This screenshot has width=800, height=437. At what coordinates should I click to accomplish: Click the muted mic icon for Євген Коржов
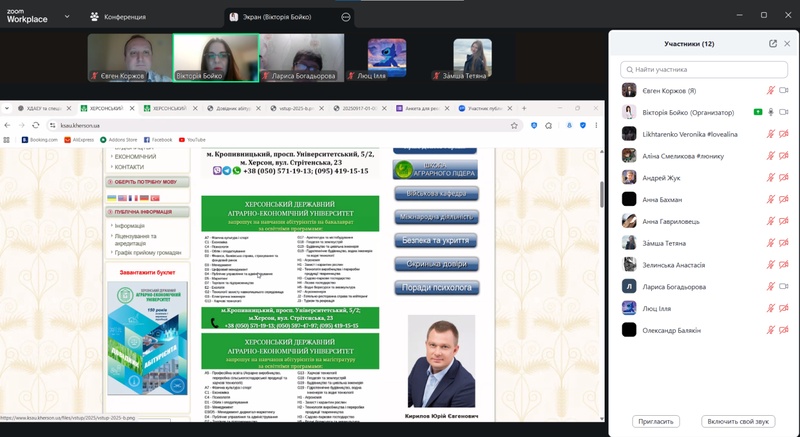[771, 91]
